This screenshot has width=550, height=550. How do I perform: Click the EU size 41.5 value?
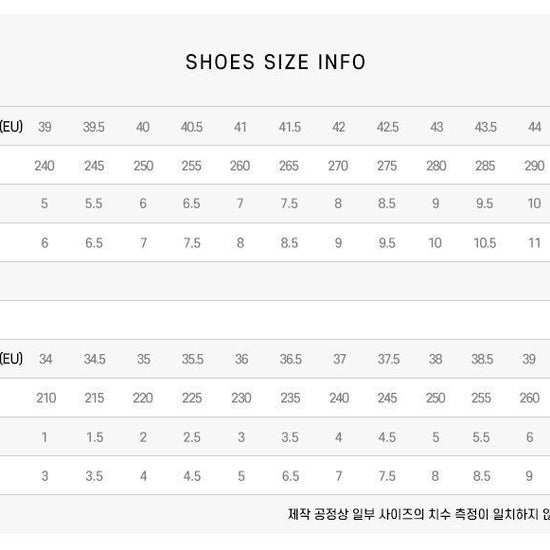(x=289, y=127)
